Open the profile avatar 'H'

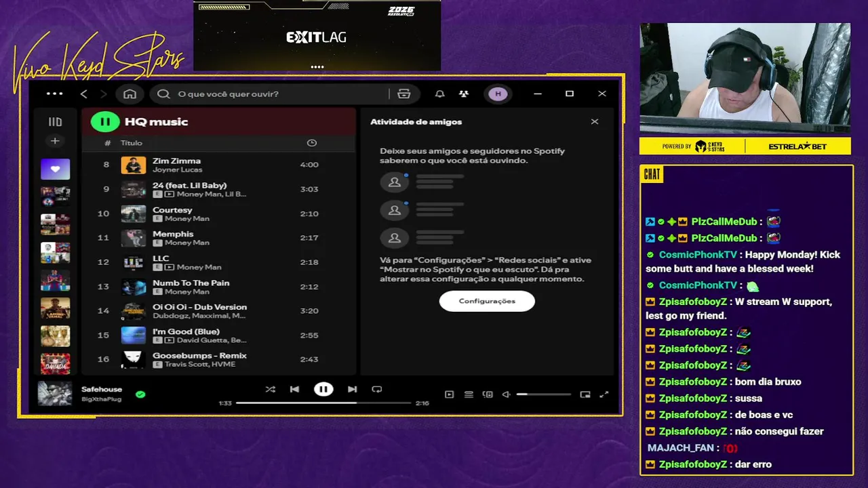[x=498, y=94]
